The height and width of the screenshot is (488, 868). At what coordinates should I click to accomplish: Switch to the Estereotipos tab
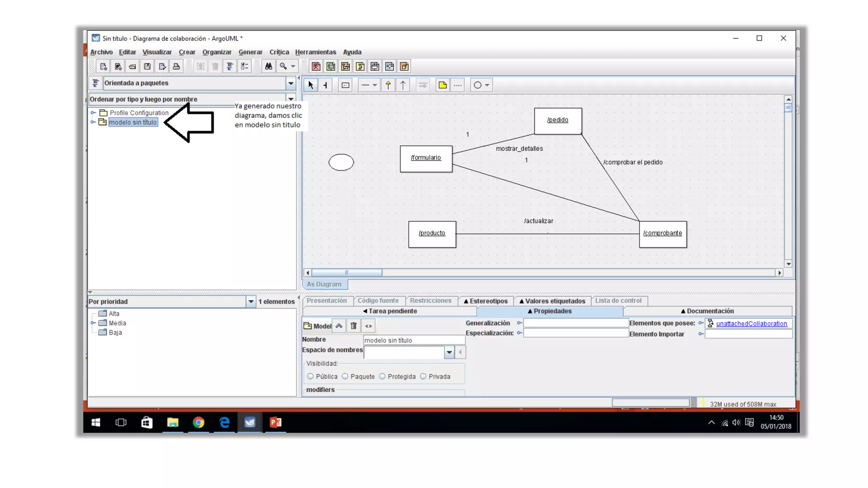tap(486, 301)
